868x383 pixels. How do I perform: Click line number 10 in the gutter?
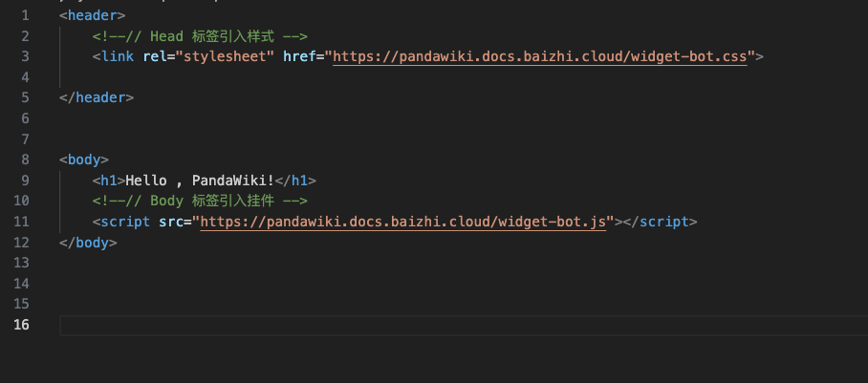22,201
